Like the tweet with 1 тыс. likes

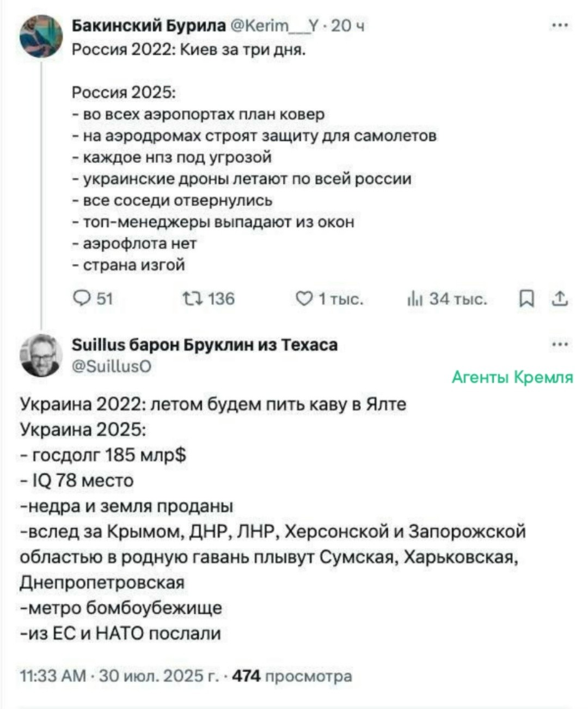click(303, 298)
